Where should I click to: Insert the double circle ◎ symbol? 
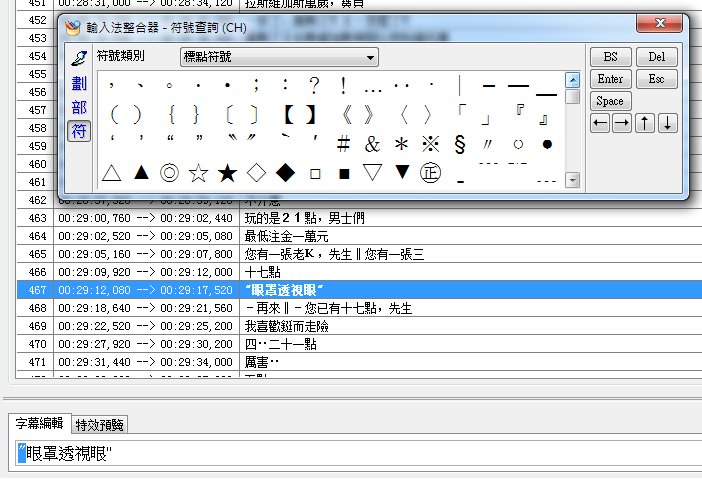[169, 173]
